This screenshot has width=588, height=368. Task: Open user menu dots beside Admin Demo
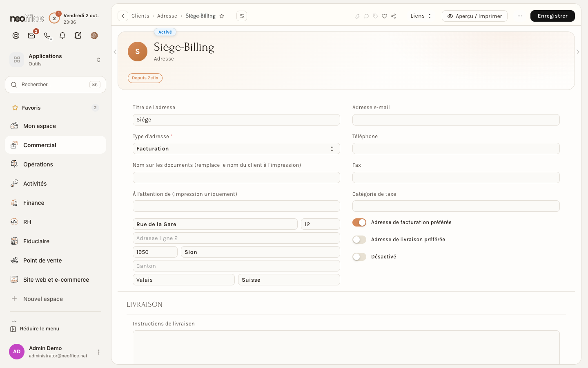point(98,352)
